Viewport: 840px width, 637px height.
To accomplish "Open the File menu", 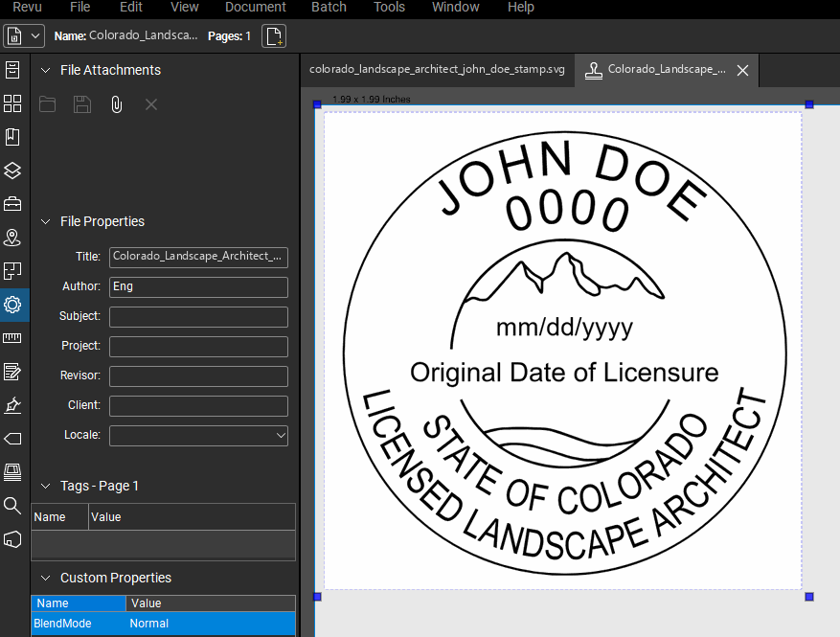I will pos(79,7).
